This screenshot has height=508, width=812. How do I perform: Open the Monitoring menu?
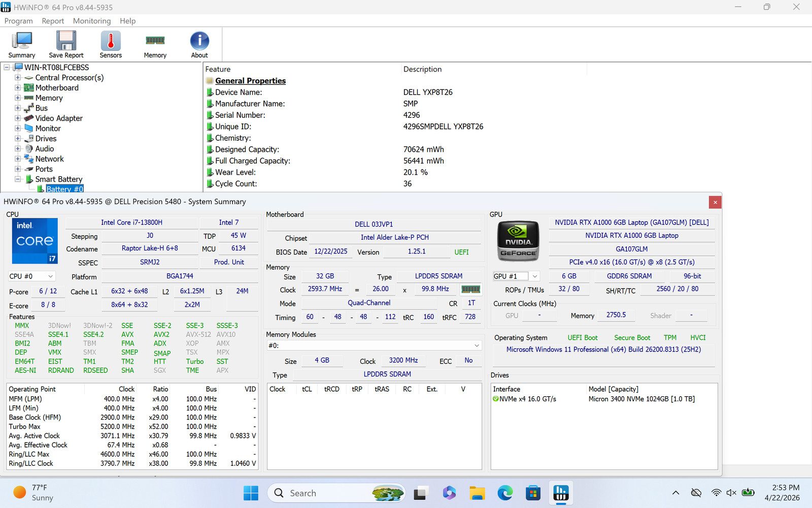[92, 21]
